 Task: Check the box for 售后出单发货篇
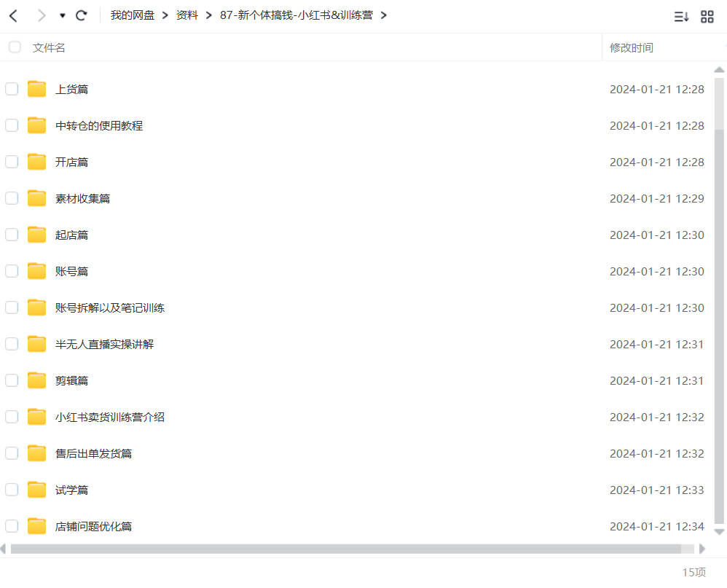(12, 453)
